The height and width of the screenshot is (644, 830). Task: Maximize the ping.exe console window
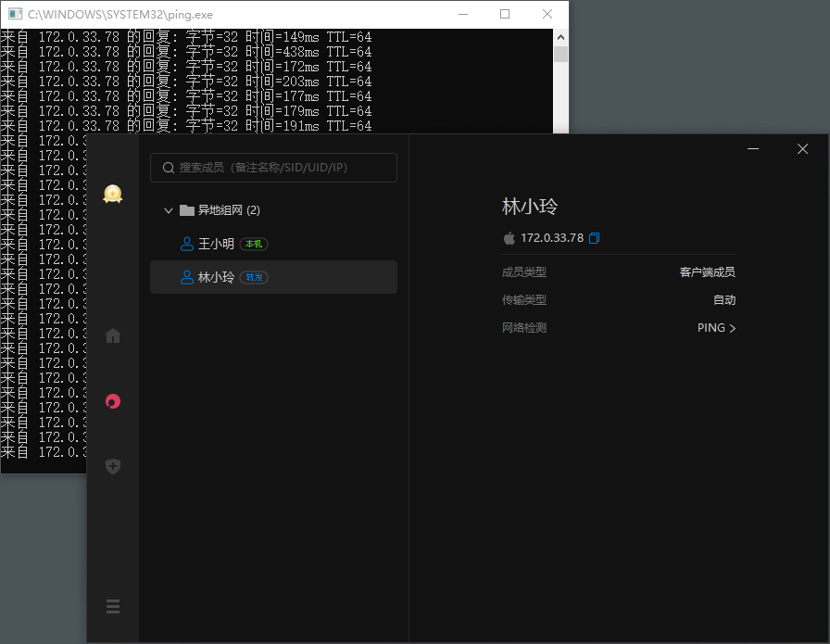tap(505, 14)
